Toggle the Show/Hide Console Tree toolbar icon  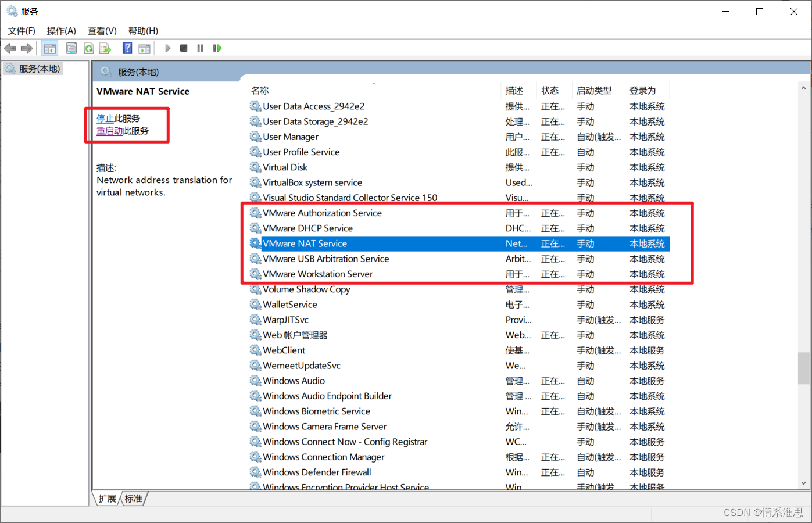pos(50,48)
